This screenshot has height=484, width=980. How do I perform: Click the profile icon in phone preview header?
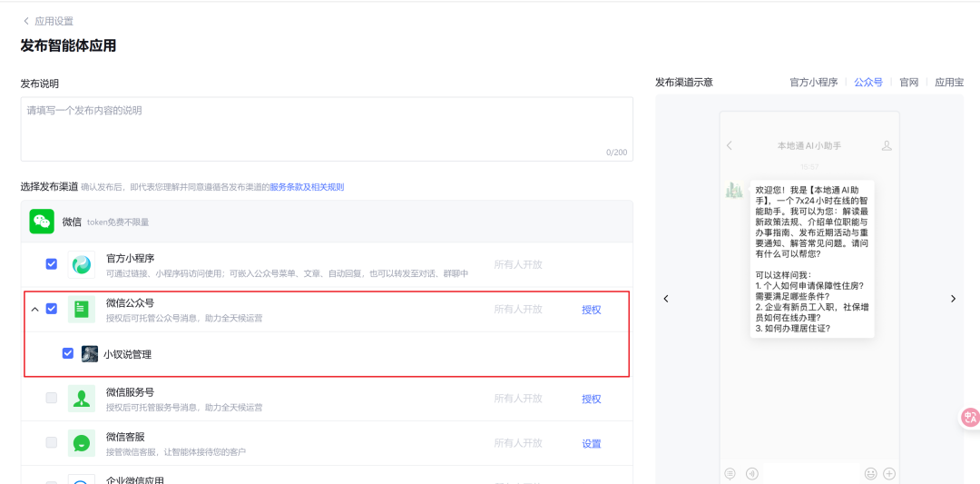[887, 145]
